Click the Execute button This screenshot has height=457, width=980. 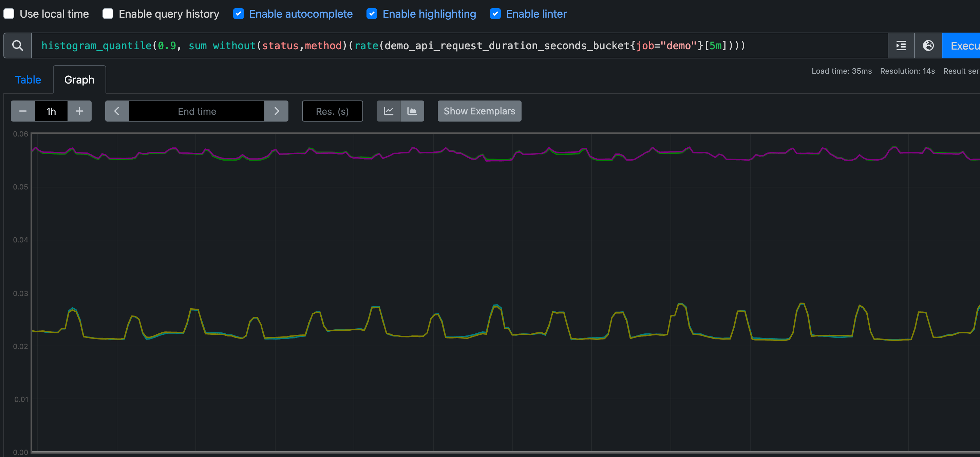961,45
